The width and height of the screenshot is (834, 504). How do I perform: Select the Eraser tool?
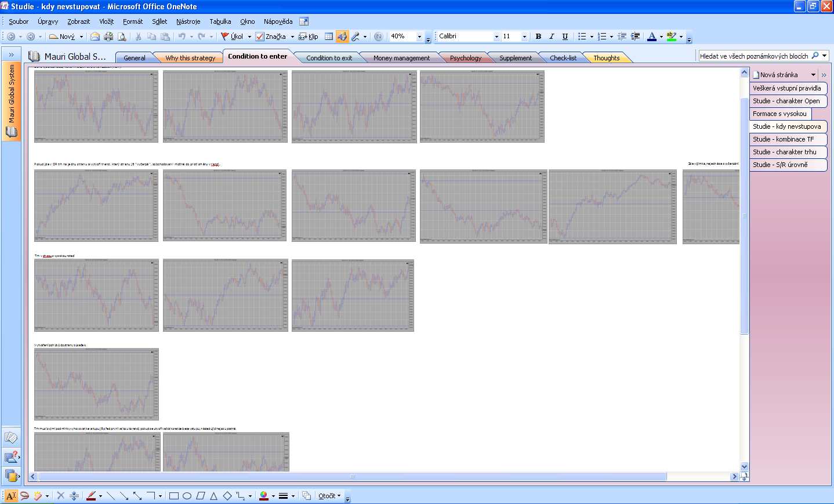[x=38, y=496]
